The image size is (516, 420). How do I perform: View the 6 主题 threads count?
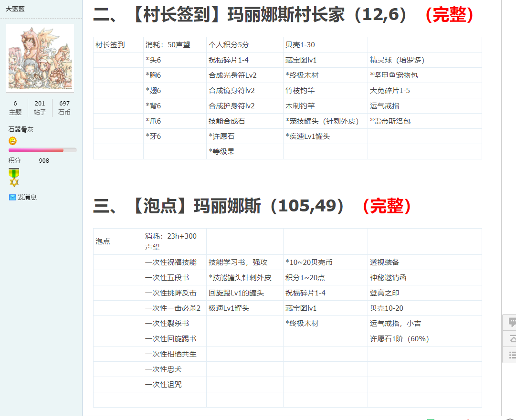point(15,108)
